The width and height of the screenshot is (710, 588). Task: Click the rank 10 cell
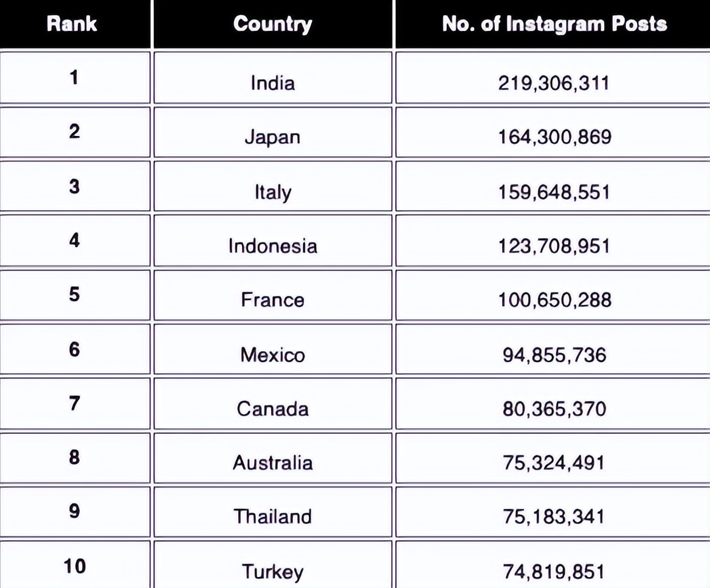click(x=75, y=564)
